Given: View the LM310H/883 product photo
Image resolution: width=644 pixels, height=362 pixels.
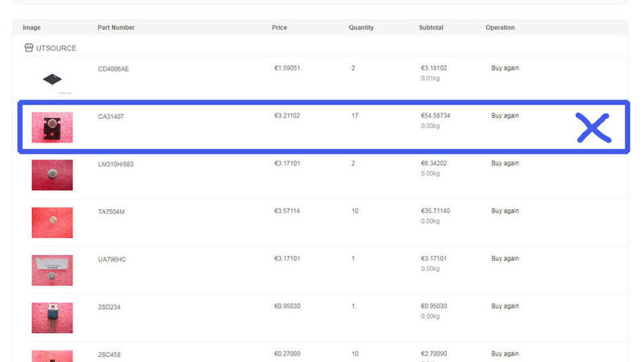Looking at the screenshot, I should click(52, 175).
